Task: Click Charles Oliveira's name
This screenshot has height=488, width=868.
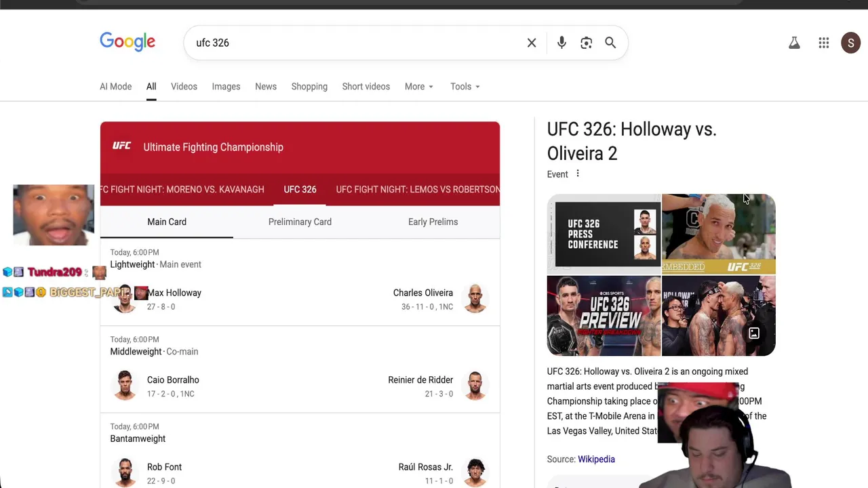Action: [x=423, y=293]
